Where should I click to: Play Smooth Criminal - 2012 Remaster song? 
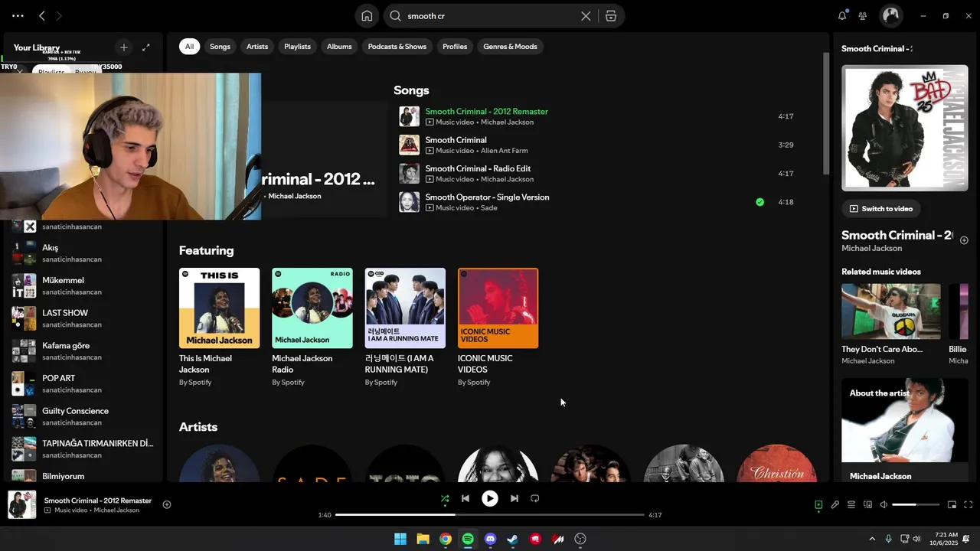coord(597,116)
